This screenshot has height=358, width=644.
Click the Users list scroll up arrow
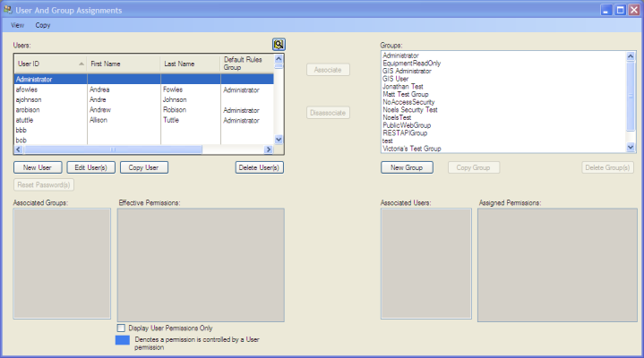click(279, 59)
